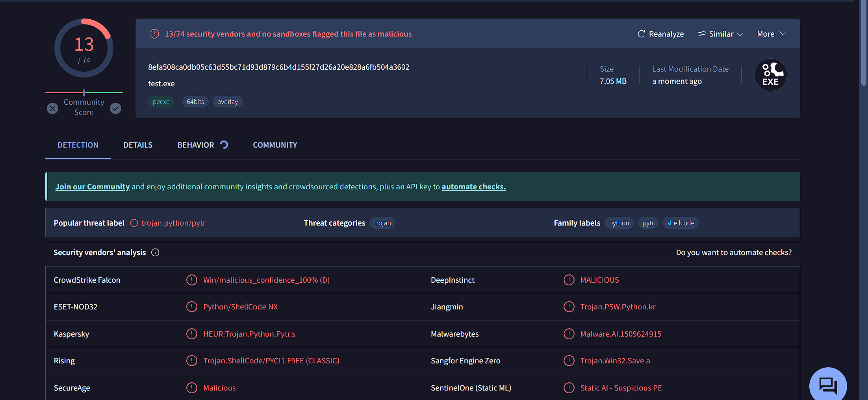Click DeepInstinct's MALICIOUS verdict
Screen dimensions: 868x400
click(x=599, y=280)
